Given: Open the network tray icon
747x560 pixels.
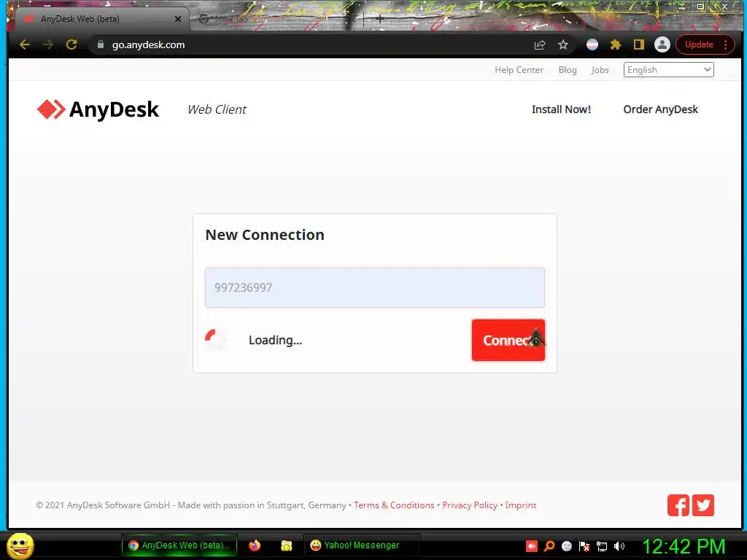Looking at the screenshot, I should coord(602,546).
